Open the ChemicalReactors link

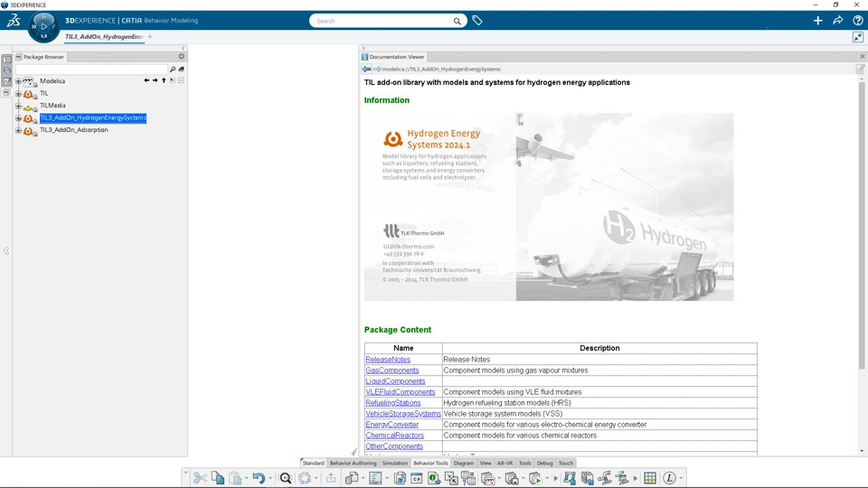pyautogui.click(x=395, y=436)
